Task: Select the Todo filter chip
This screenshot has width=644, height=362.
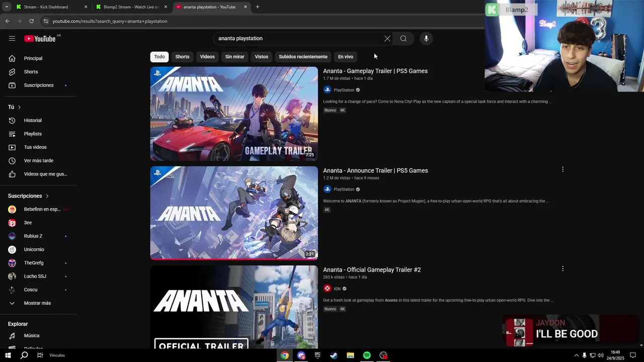Action: click(x=159, y=56)
